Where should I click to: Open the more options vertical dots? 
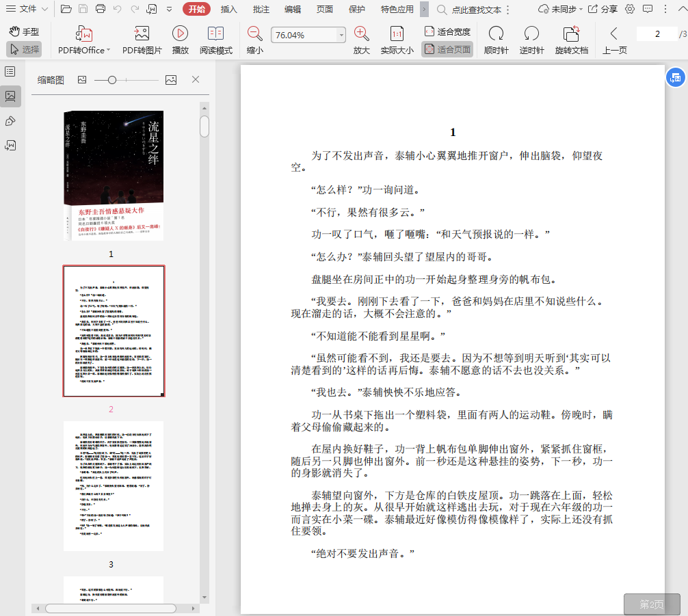point(665,9)
